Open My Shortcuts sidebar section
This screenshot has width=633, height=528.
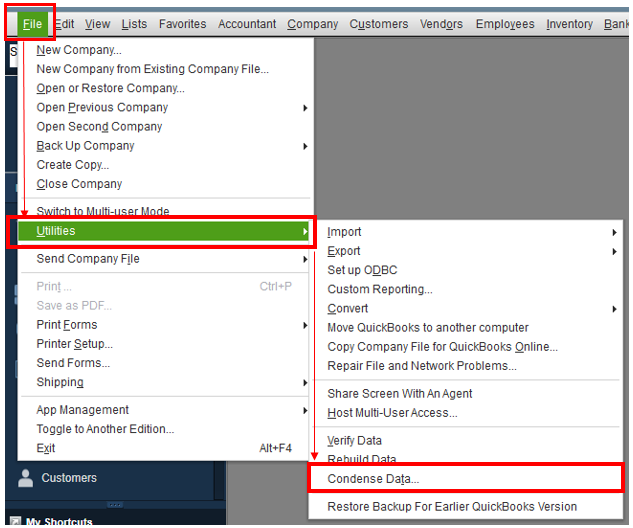[59, 522]
